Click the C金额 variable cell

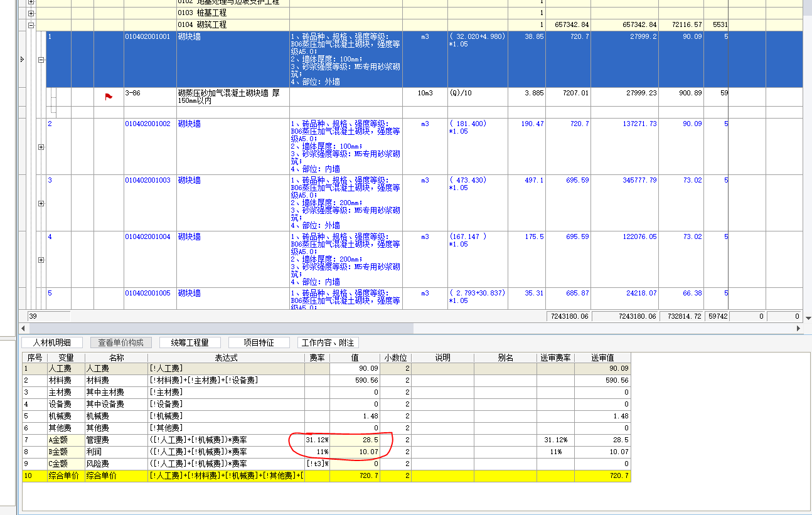66,464
